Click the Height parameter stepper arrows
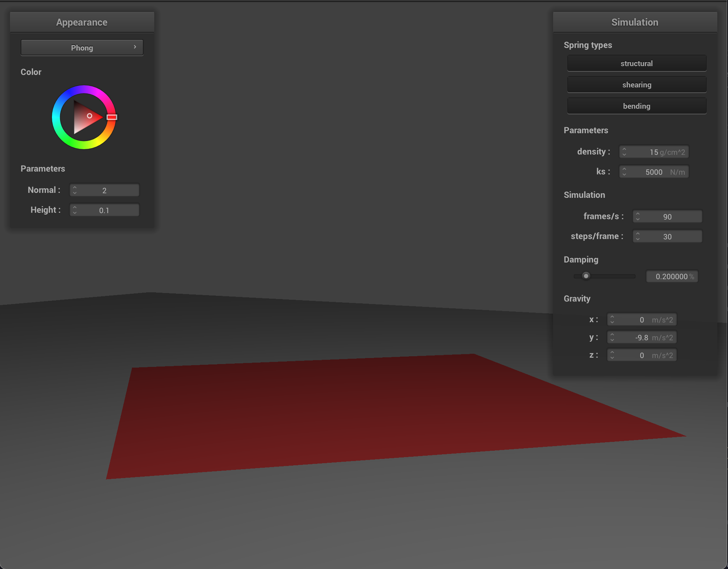This screenshot has width=728, height=569. 75,210
